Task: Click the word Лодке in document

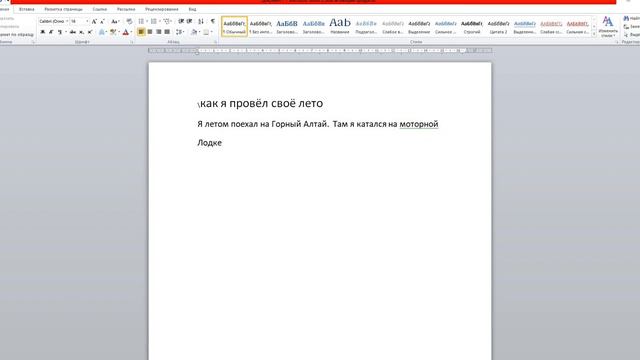Action: click(209, 143)
